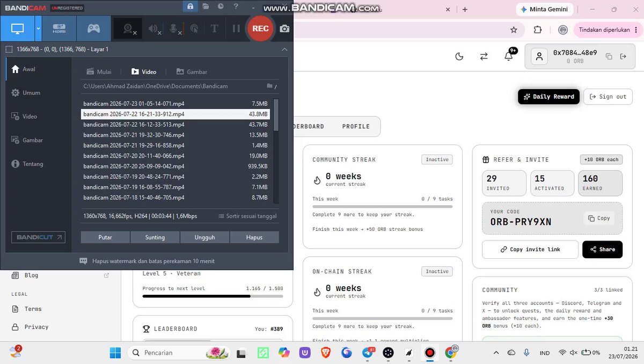The image size is (644, 364).
Task: Toggle Bandicam speaker sound recording
Action: click(x=154, y=29)
